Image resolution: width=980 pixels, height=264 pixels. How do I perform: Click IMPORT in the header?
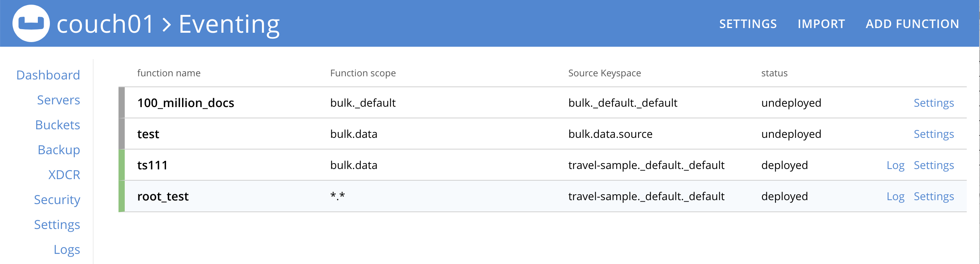point(821,24)
